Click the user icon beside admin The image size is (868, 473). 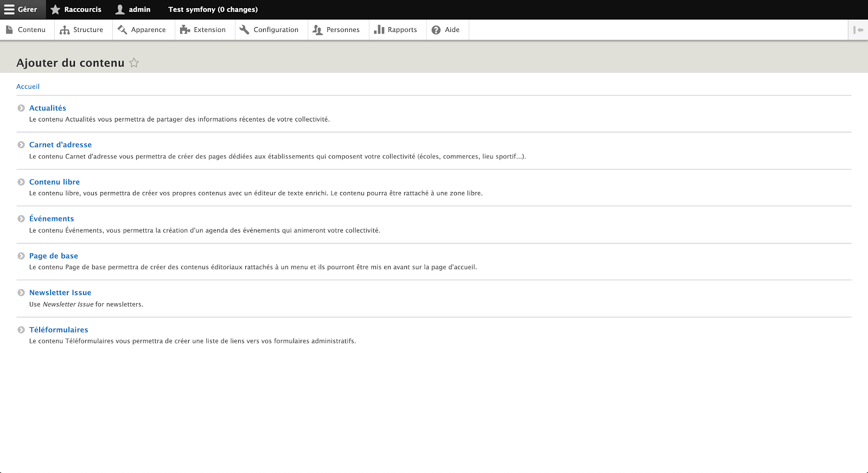point(120,10)
